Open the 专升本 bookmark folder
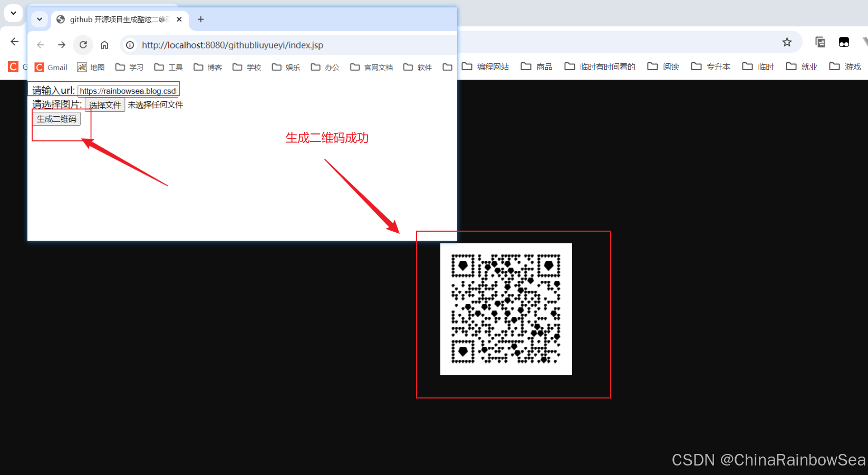The height and width of the screenshot is (475, 868). 711,66
